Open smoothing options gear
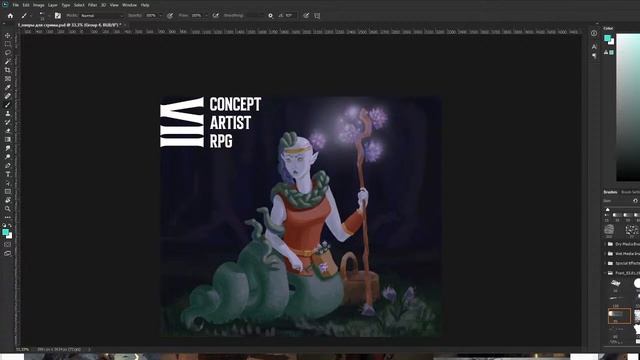The width and height of the screenshot is (640, 360). pos(270,16)
